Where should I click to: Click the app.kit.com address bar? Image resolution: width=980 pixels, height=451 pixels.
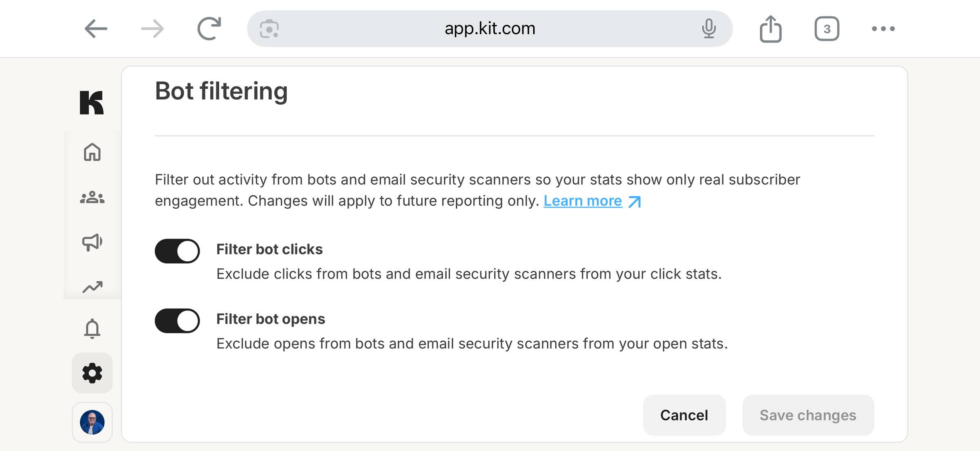click(x=490, y=29)
